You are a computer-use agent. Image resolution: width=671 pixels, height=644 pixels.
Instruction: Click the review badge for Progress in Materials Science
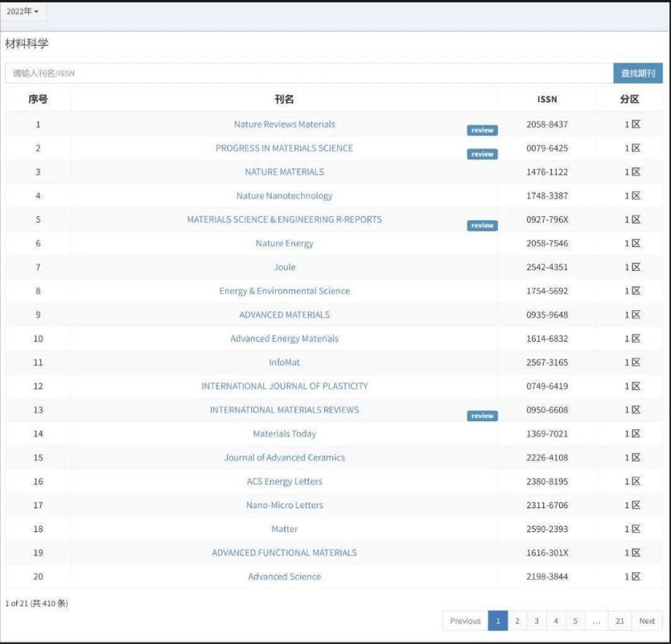click(x=482, y=154)
